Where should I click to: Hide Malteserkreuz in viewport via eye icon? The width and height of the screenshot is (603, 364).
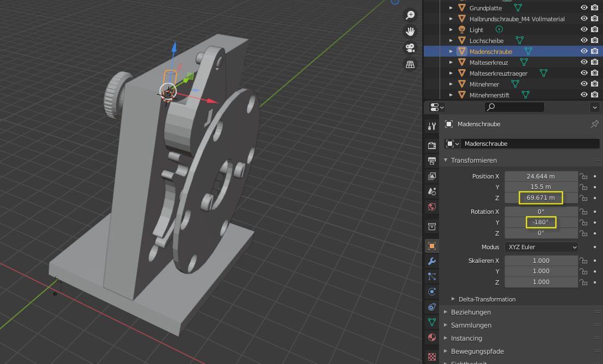point(584,62)
